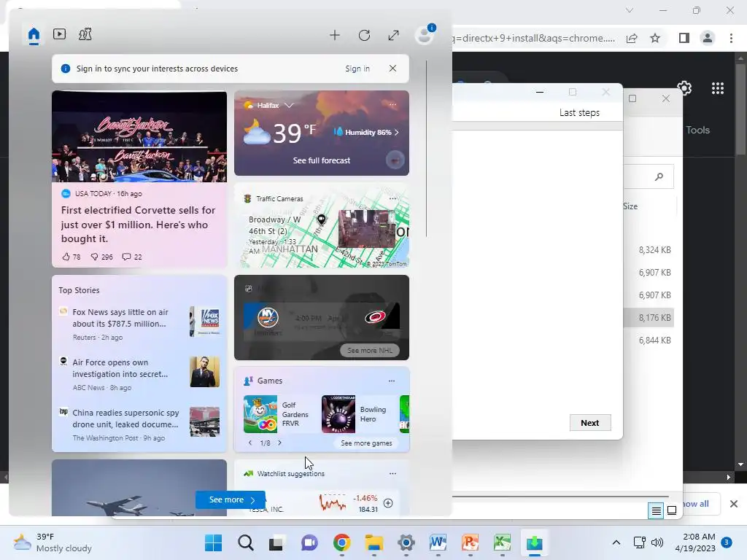Click the See more button

(231, 500)
